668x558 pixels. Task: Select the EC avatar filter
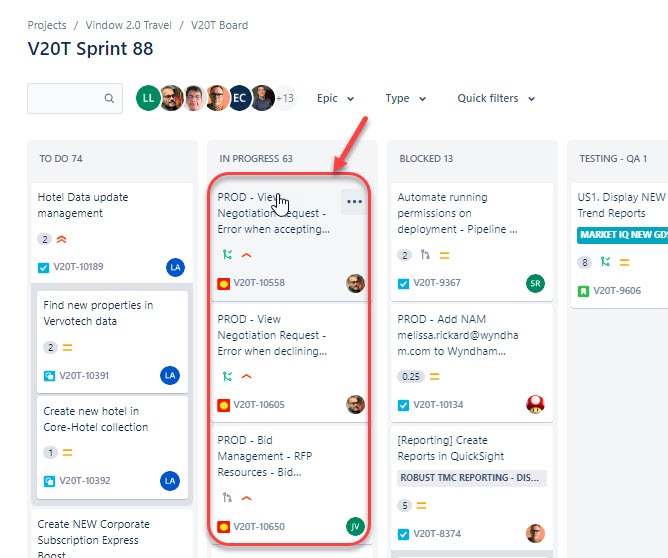point(239,98)
